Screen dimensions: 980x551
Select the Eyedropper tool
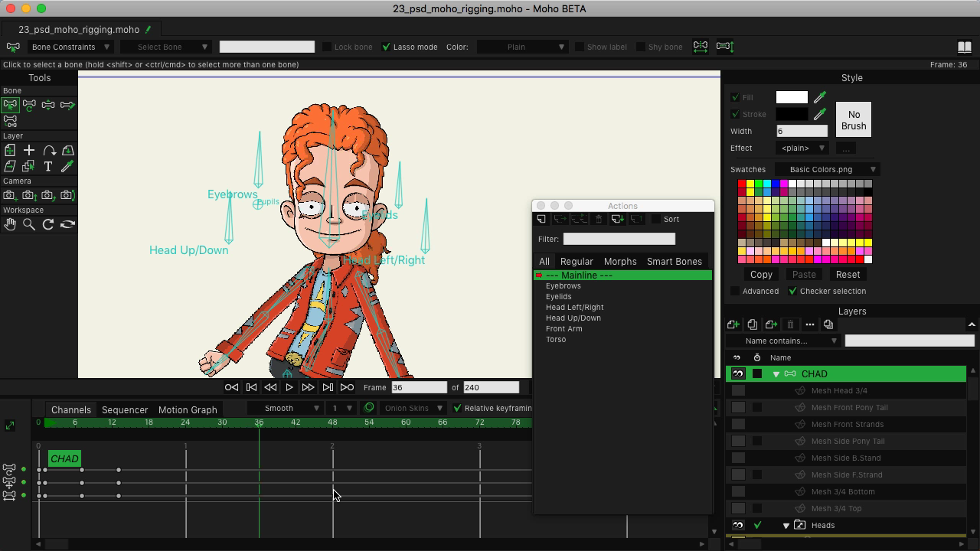pyautogui.click(x=68, y=166)
